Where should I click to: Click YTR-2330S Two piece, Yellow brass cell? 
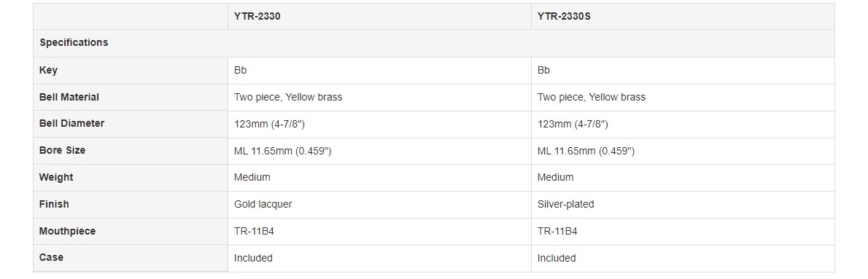point(592,97)
